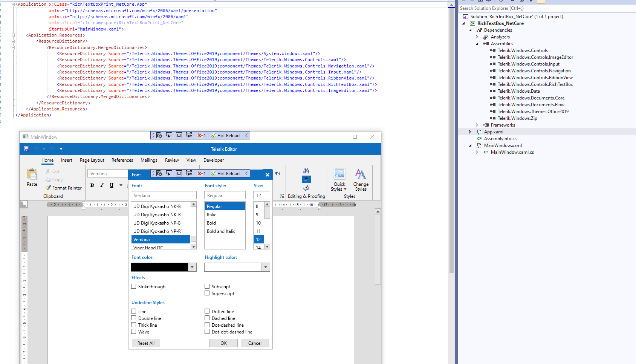
Task: Select Bold and Italic font style
Action: [x=221, y=231]
